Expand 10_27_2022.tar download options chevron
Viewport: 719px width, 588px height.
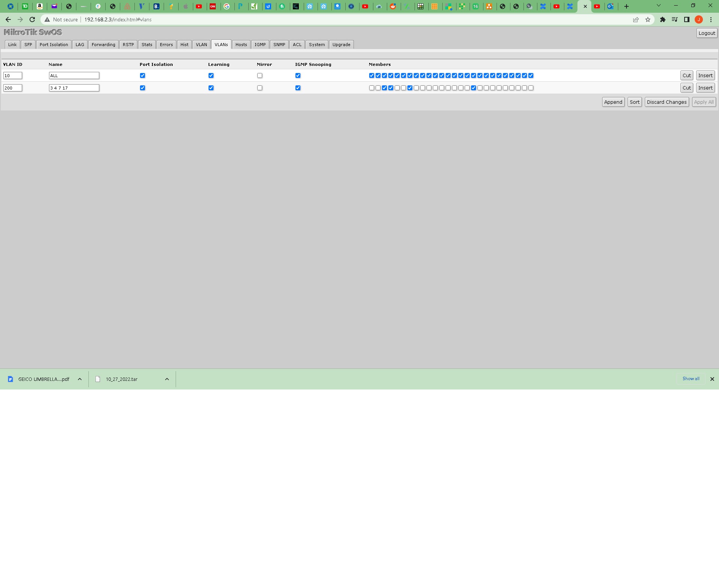[x=167, y=379]
